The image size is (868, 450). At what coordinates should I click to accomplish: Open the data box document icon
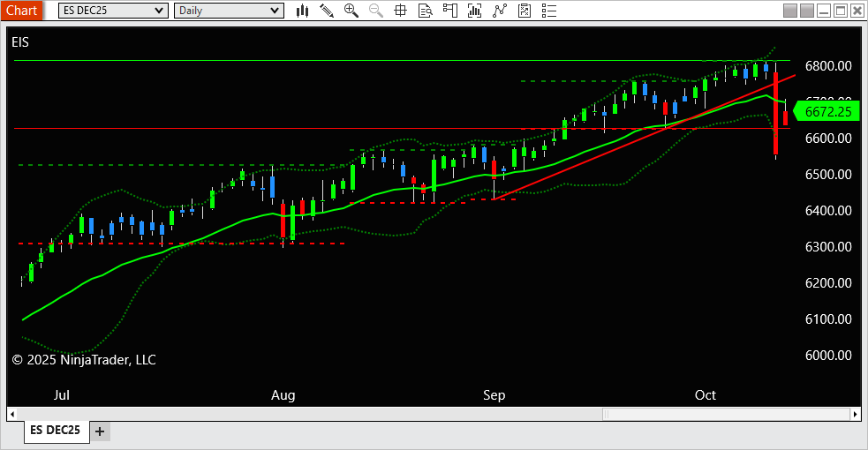click(x=425, y=11)
